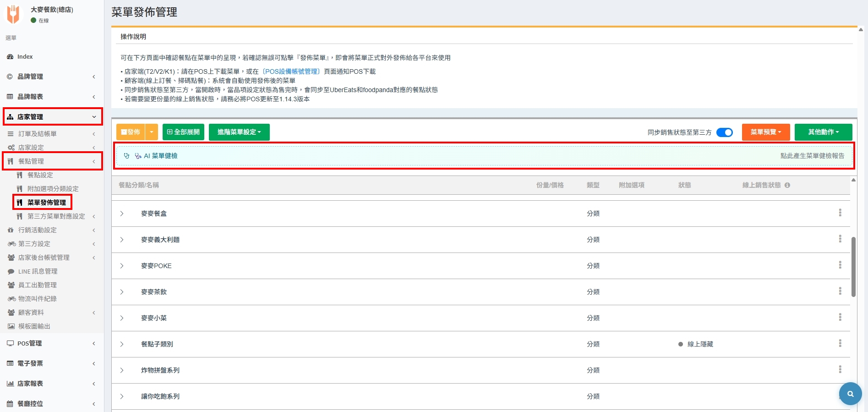Open the three-dot menu for 炸物拼盤系列
The width and height of the screenshot is (868, 412).
click(840, 369)
